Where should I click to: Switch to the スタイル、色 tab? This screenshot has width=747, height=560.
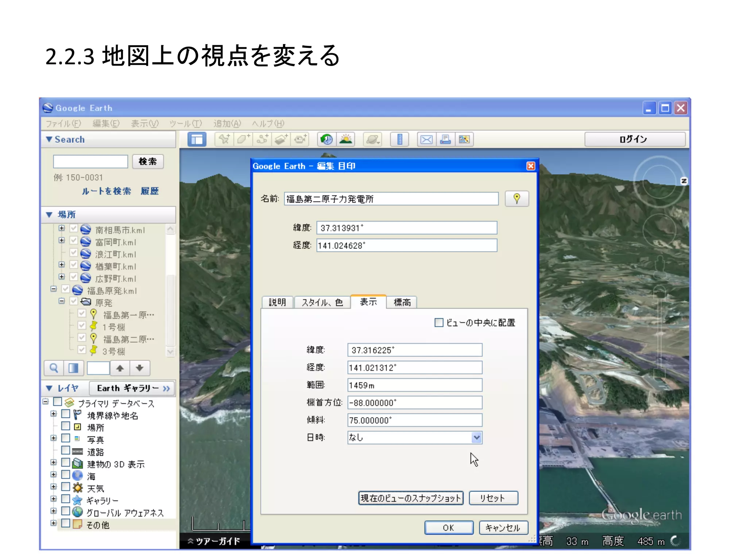pos(322,302)
